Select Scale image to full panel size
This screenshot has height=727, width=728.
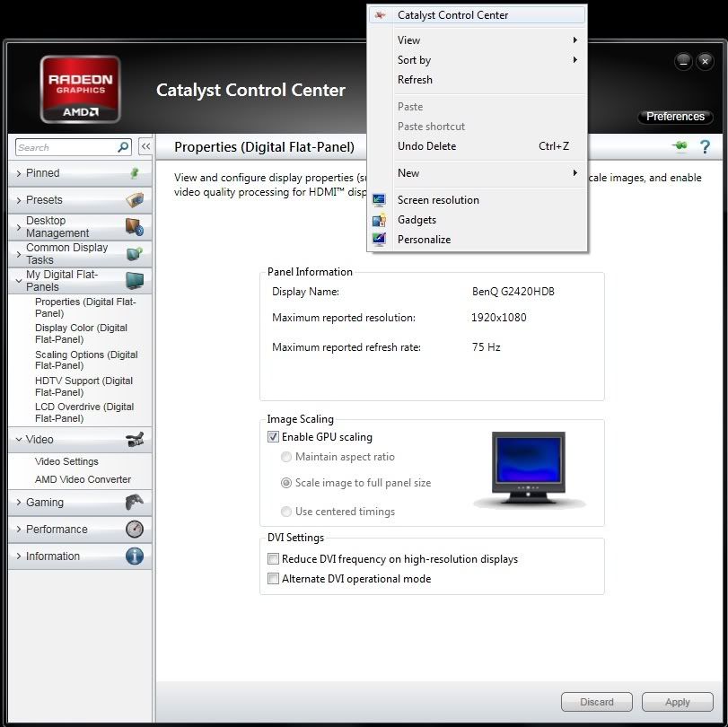pos(286,483)
